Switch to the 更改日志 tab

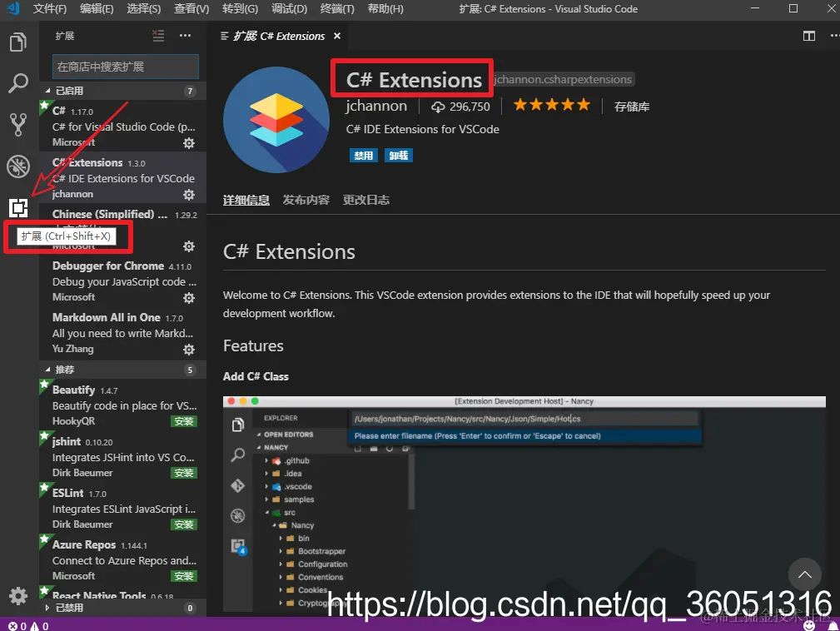tap(366, 201)
